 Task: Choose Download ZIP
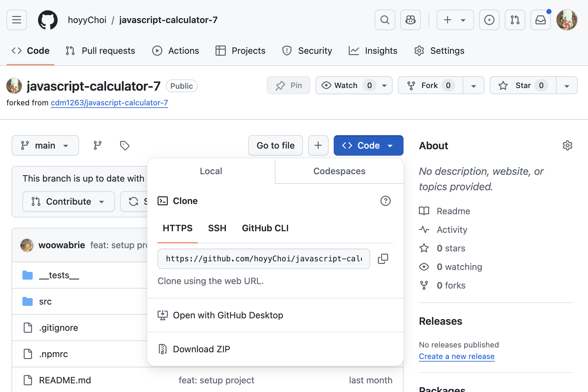click(275, 349)
